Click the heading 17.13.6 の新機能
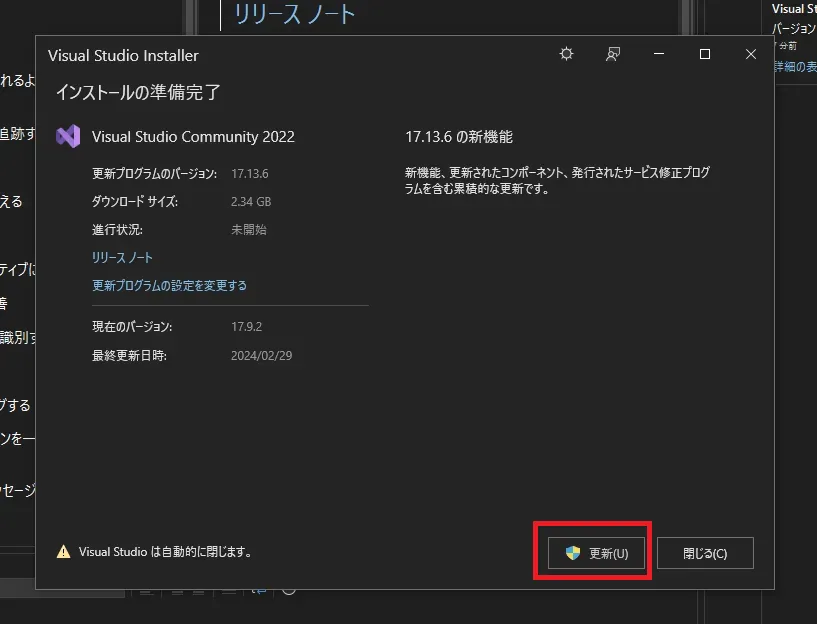This screenshot has height=624, width=817. (459, 137)
